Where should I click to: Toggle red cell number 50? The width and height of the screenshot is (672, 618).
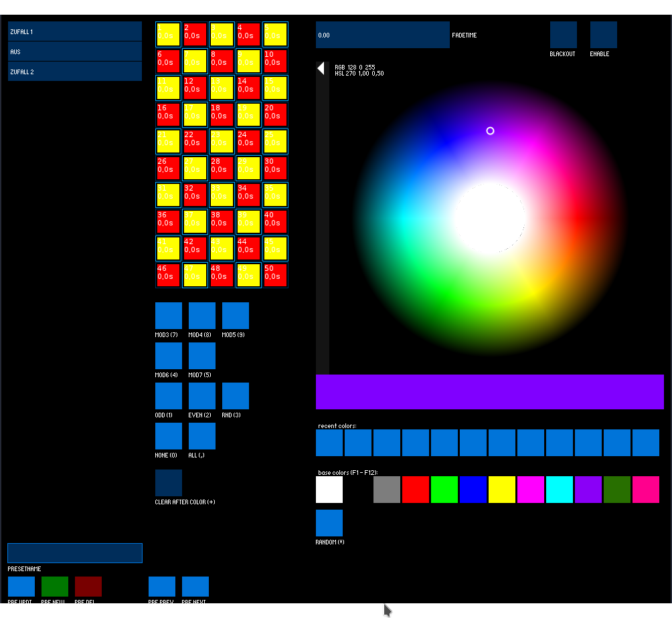275,275
